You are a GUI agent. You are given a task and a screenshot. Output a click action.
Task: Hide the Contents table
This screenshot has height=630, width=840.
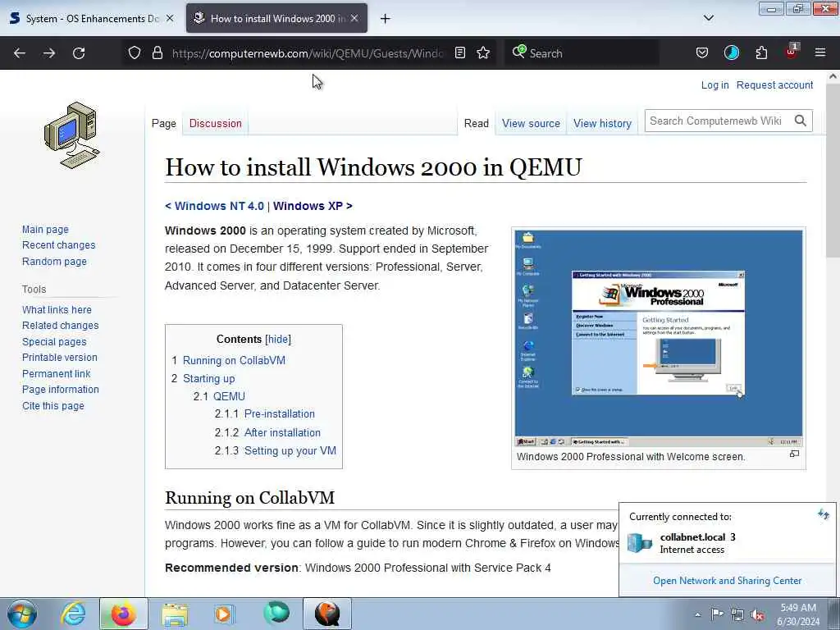click(x=278, y=340)
